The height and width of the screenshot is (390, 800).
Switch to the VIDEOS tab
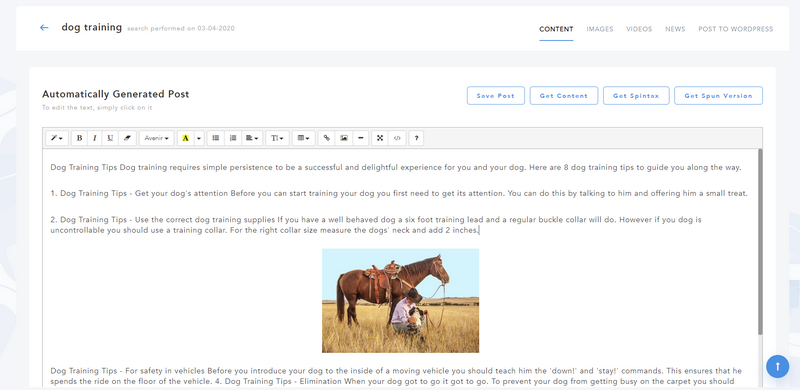click(x=639, y=29)
